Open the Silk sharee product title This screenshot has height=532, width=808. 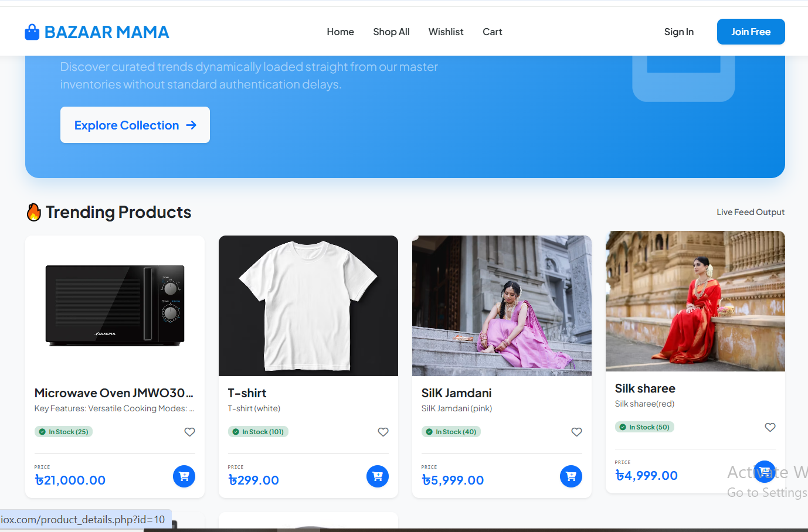click(645, 388)
